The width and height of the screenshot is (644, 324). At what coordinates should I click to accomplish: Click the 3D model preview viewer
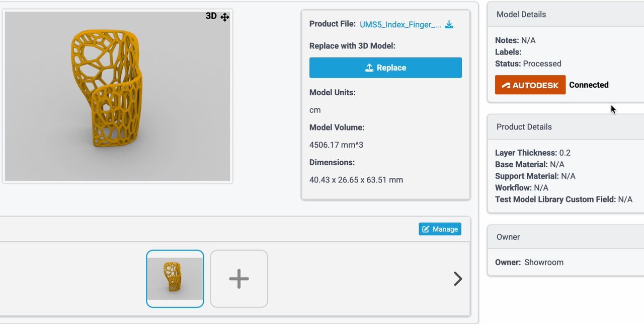click(x=117, y=96)
